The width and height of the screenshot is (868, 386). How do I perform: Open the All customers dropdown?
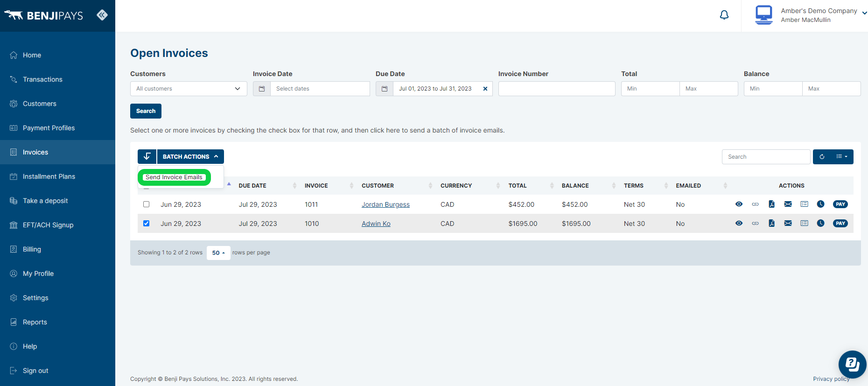coord(189,89)
